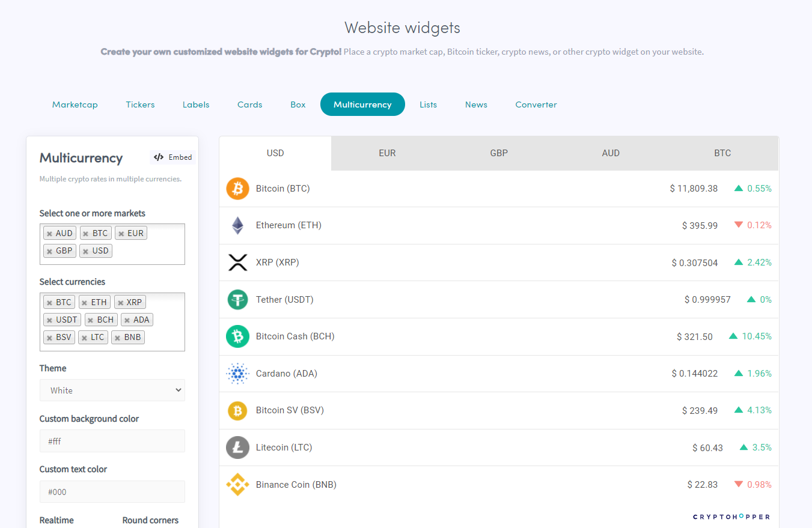The height and width of the screenshot is (528, 812).
Task: Click the Cardano blue dots logo icon
Action: tap(237, 374)
